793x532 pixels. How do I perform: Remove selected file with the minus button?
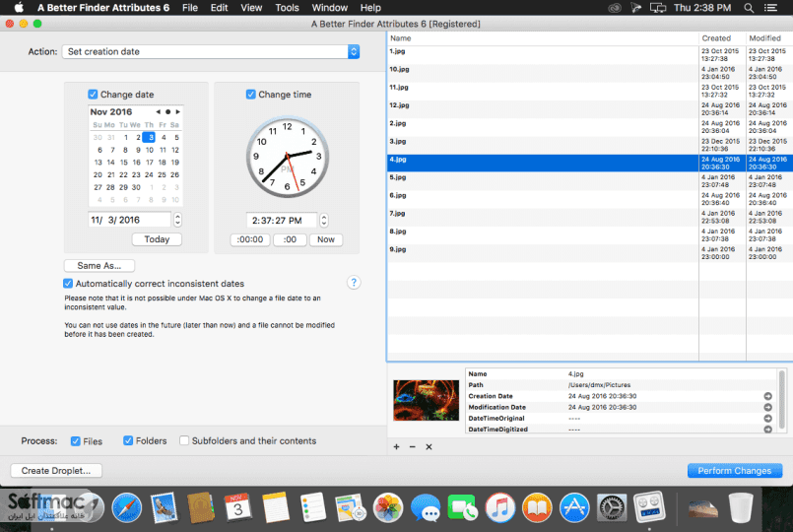pyautogui.click(x=412, y=447)
